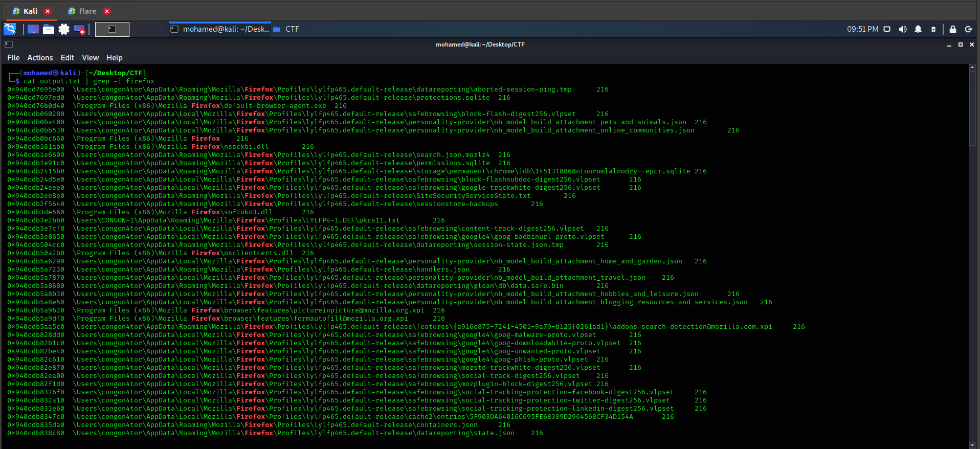Close the flare VM tab
Screen dimensions: 980x449
107,11
